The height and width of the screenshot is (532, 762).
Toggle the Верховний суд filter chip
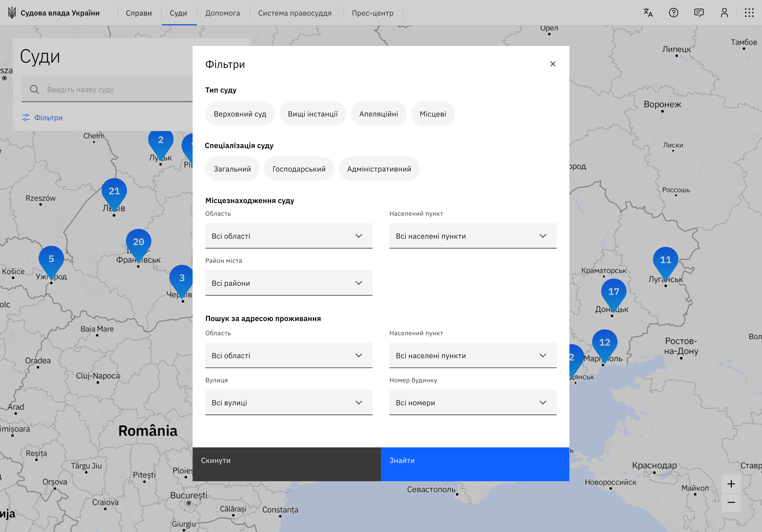click(240, 114)
